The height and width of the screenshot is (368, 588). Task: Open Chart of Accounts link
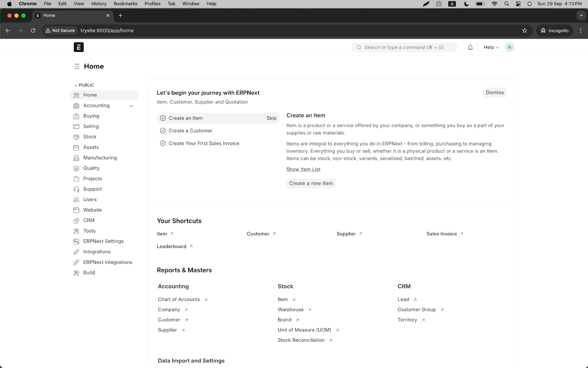coord(183,300)
